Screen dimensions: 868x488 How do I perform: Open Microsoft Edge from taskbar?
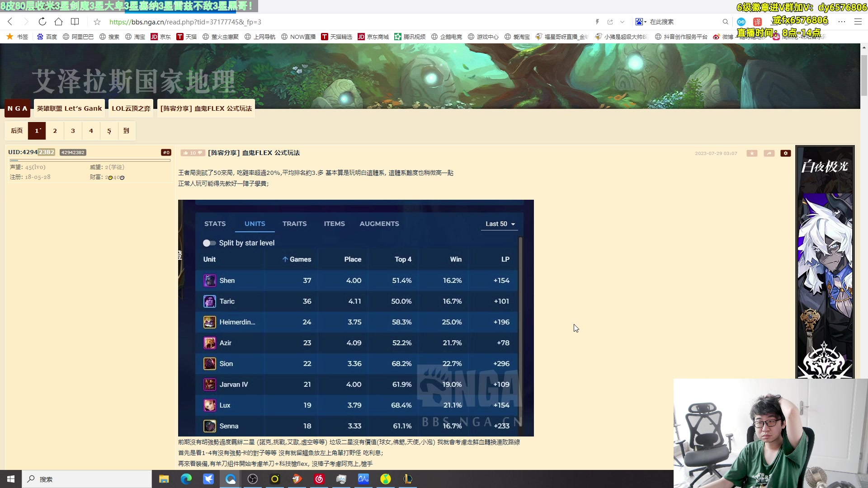(186, 479)
